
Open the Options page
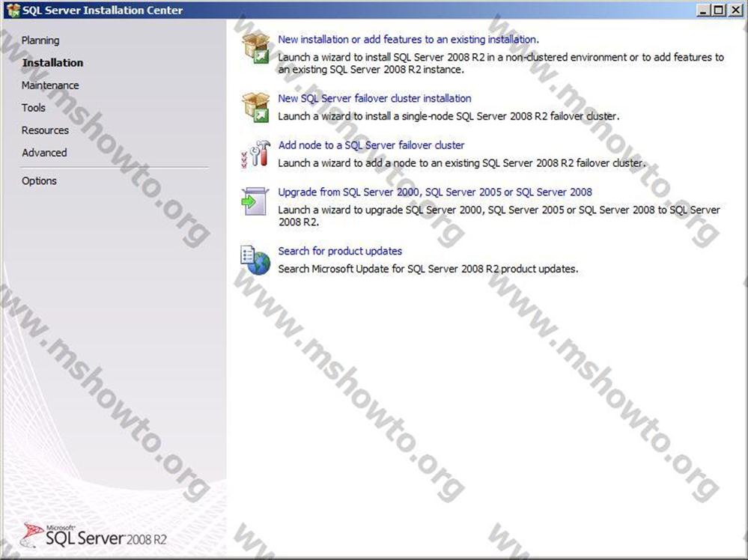pos(39,180)
